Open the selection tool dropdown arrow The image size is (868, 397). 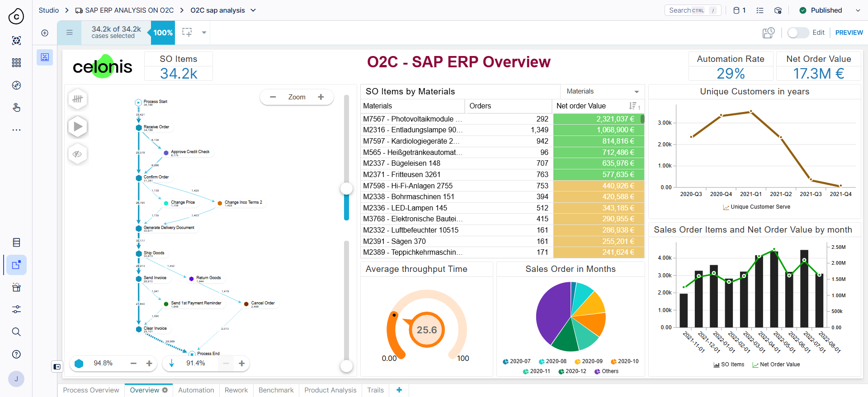204,33
